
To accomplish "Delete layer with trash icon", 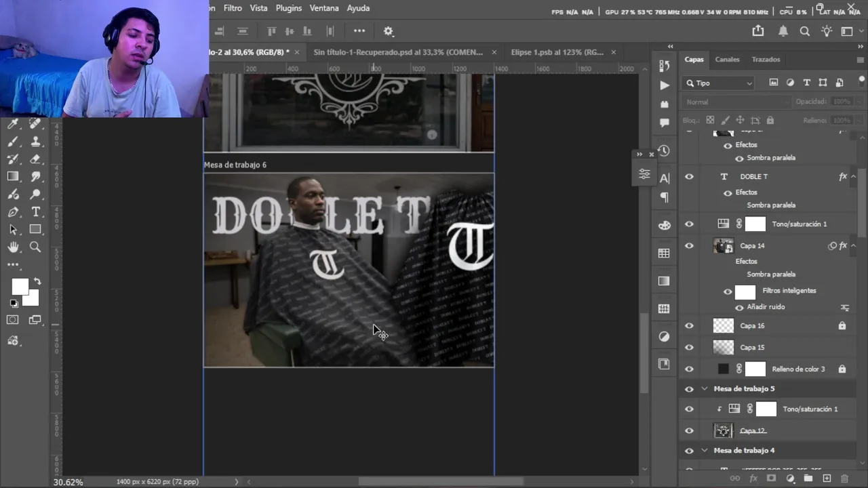I will [x=844, y=479].
